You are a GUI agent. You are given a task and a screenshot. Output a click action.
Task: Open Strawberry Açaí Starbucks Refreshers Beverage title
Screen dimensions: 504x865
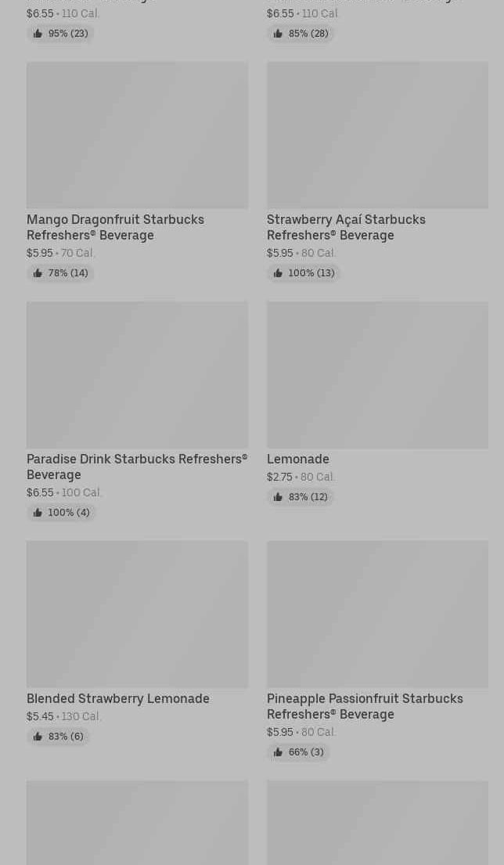tap(346, 227)
